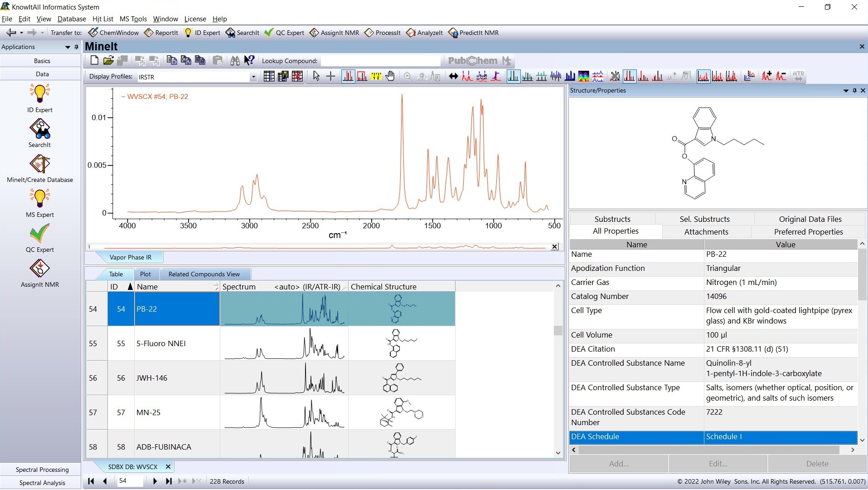The height and width of the screenshot is (490, 868).
Task: Expand the Display Profiles dropdown
Action: 253,77
